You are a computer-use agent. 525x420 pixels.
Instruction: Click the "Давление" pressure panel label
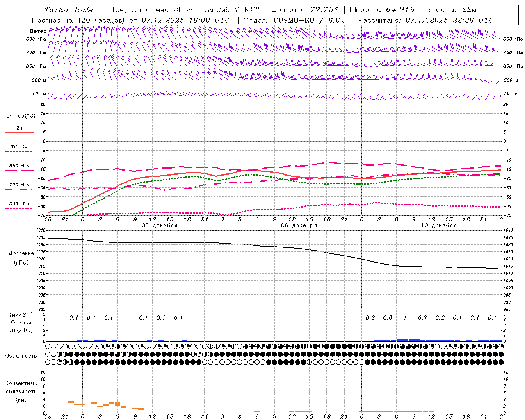click(x=21, y=253)
